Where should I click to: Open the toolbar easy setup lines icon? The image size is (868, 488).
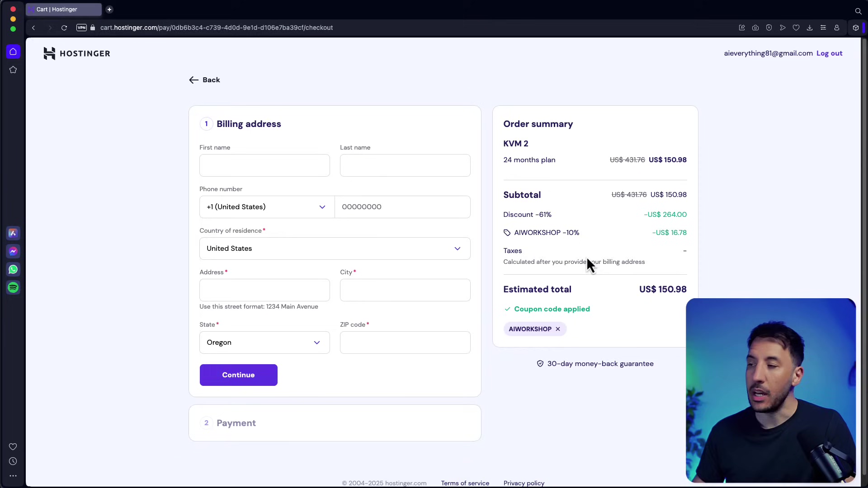[x=823, y=28]
